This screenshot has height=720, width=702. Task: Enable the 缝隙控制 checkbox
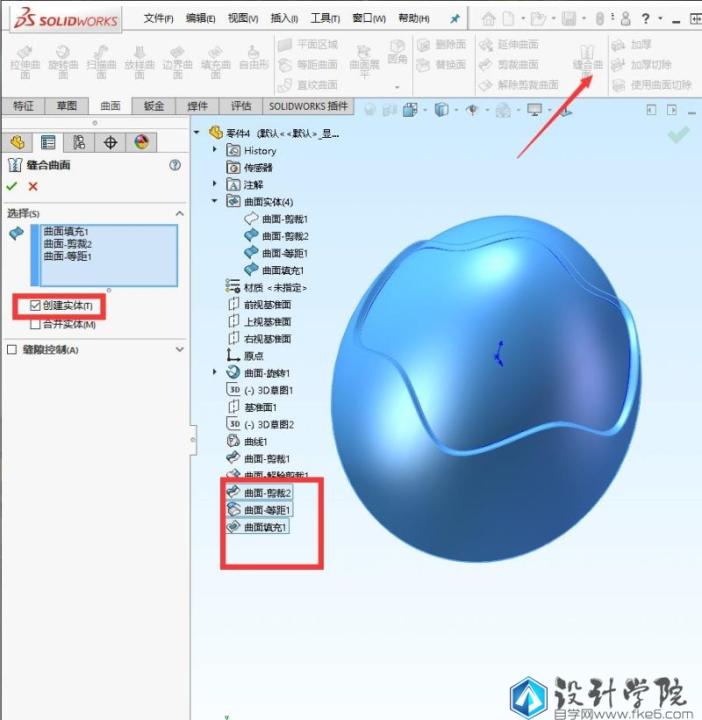point(12,349)
